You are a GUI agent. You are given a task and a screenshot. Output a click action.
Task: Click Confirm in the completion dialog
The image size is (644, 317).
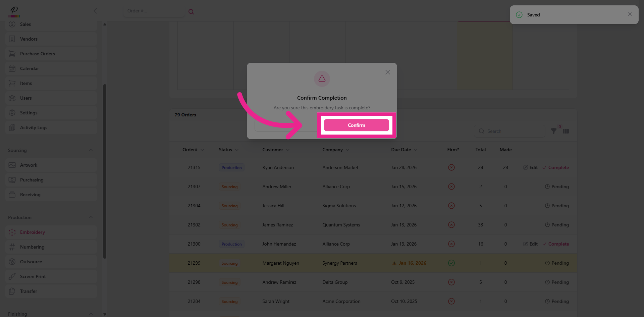tap(356, 125)
